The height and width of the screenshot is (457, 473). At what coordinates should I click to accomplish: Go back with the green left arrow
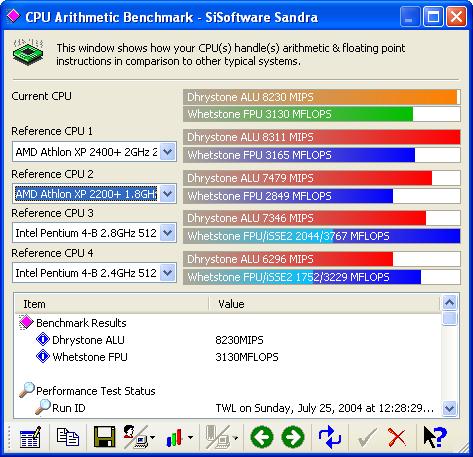(x=262, y=437)
